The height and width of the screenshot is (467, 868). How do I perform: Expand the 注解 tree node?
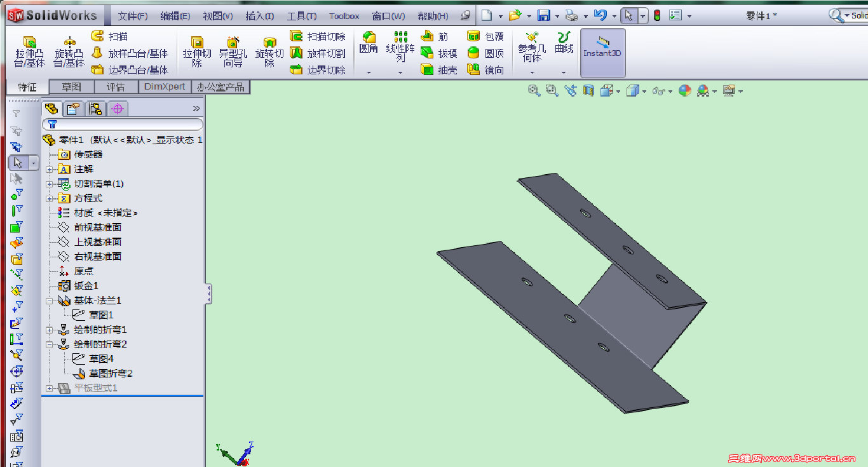pyautogui.click(x=49, y=169)
